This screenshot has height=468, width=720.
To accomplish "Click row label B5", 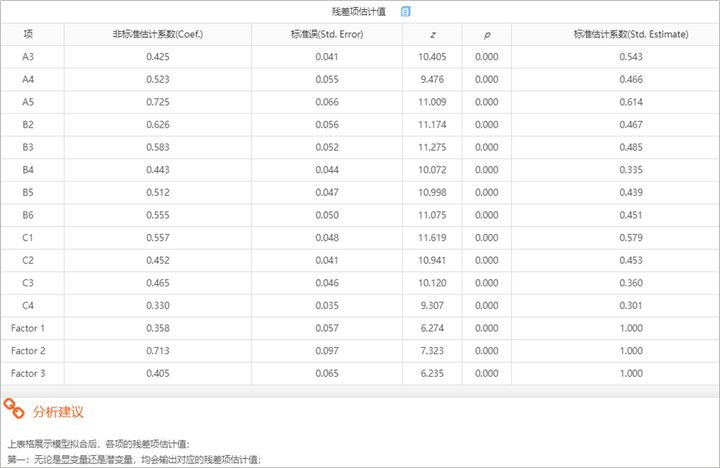I will 28,192.
